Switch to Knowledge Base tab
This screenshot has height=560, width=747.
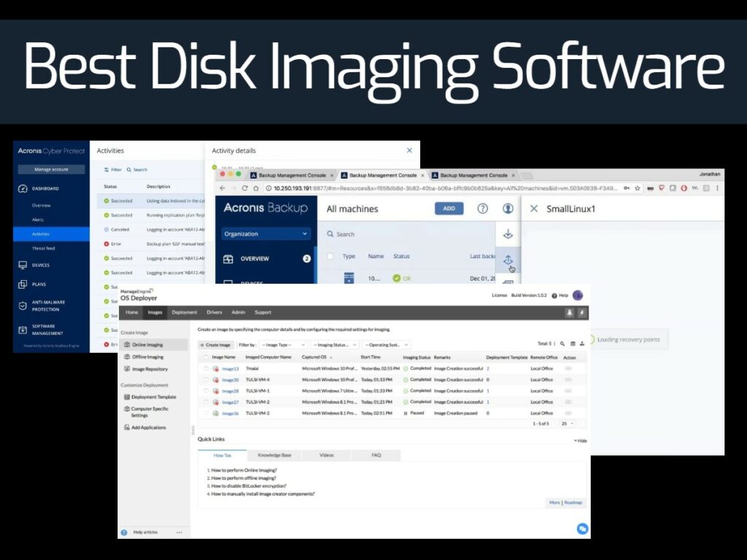[x=274, y=455]
